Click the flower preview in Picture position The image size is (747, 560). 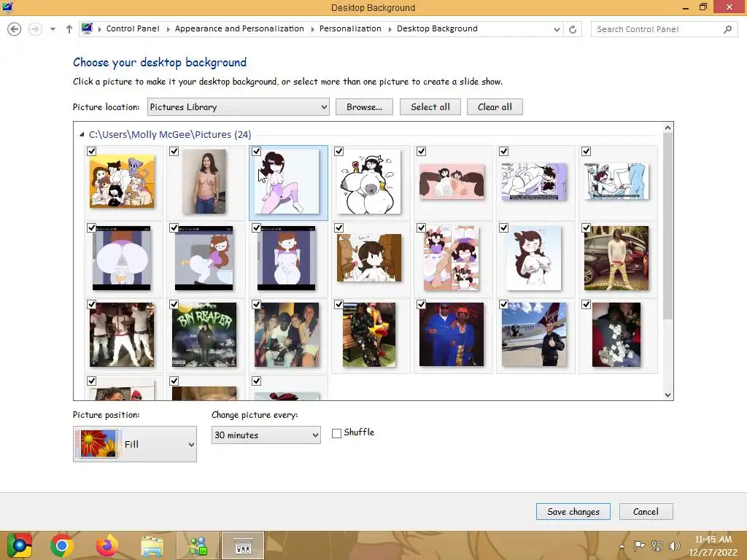point(98,444)
